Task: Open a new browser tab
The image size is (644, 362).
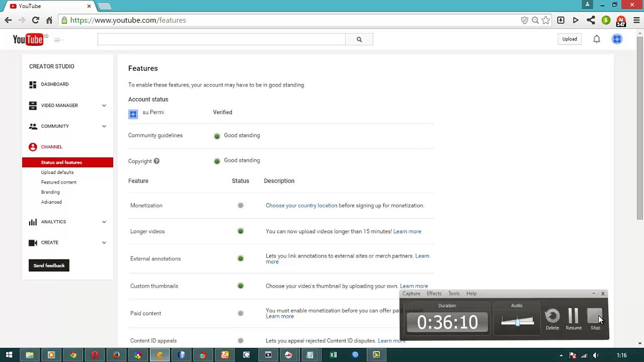Action: pos(105,6)
